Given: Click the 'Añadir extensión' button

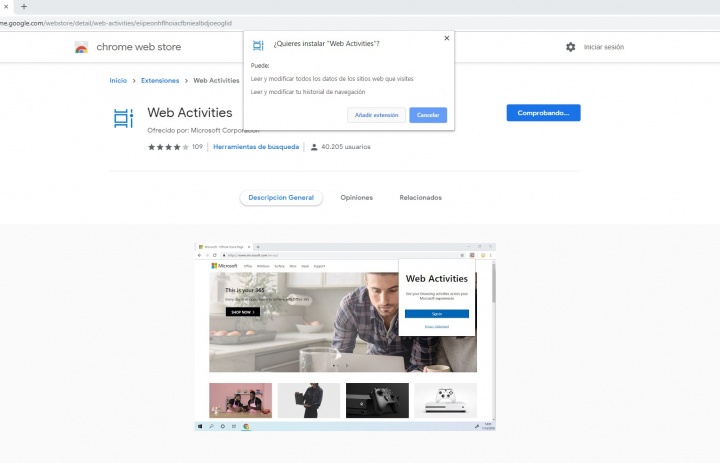Looking at the screenshot, I should tap(377, 115).
